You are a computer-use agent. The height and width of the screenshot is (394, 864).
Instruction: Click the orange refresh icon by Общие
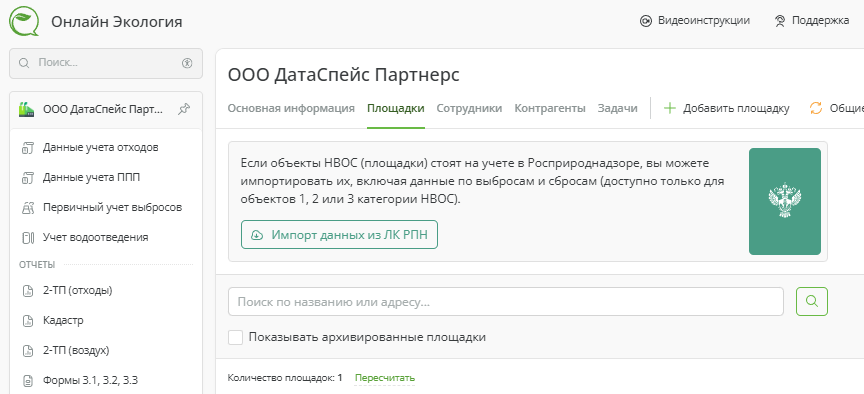[x=816, y=108]
